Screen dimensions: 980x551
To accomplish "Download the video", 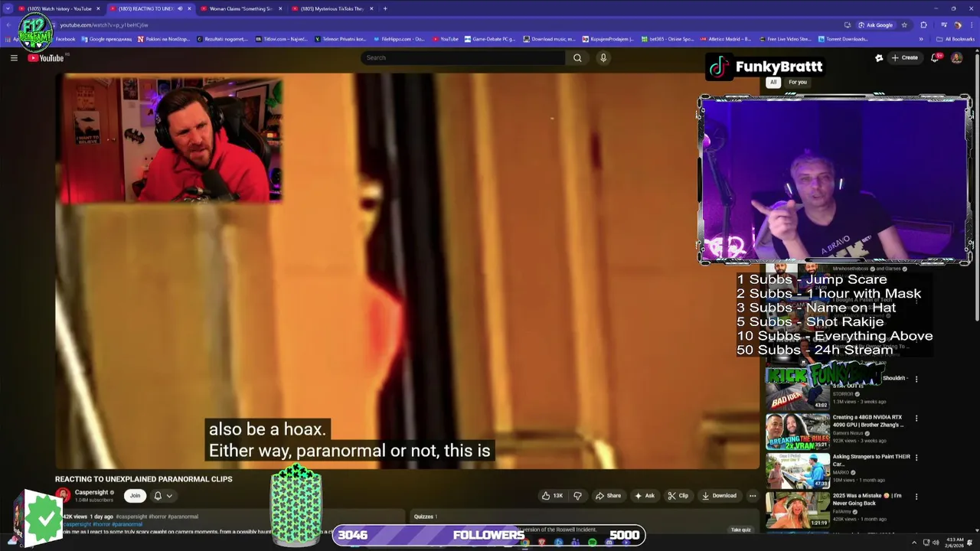I will [719, 496].
